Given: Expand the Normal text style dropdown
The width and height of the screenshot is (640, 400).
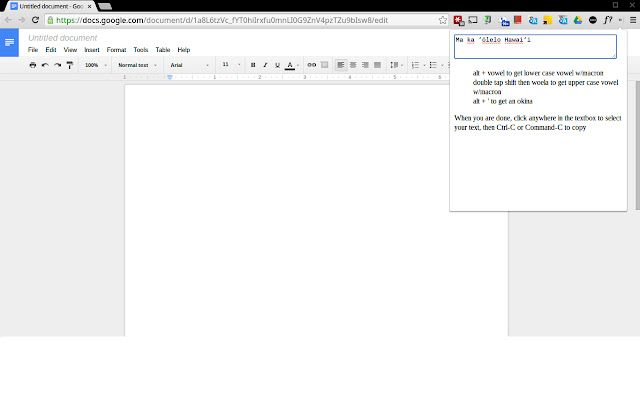Looking at the screenshot, I should tap(136, 65).
